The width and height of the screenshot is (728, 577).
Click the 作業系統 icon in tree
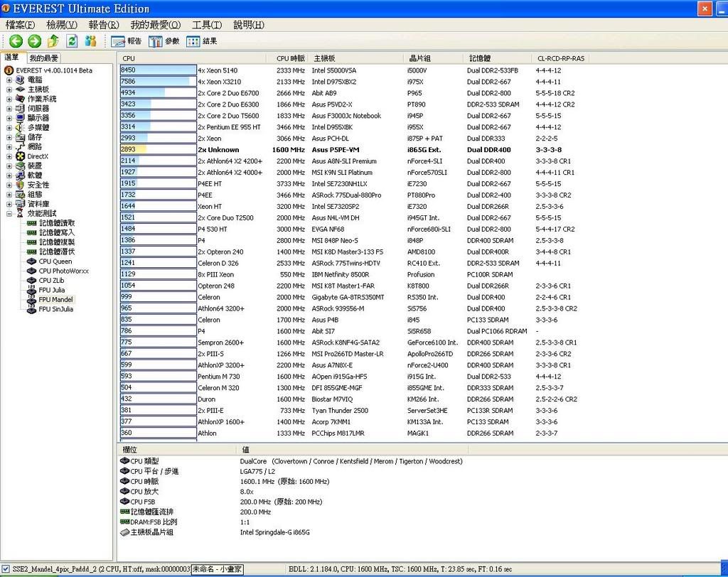[x=20, y=99]
